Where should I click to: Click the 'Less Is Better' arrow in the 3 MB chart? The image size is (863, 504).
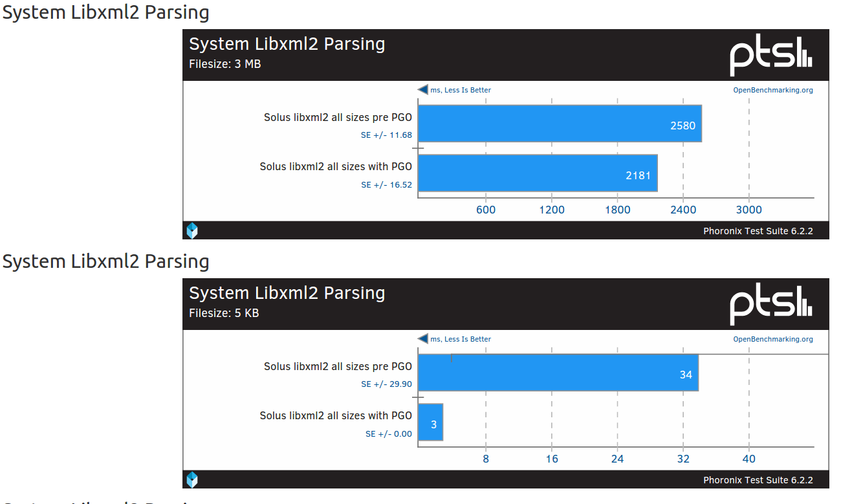pyautogui.click(x=423, y=90)
